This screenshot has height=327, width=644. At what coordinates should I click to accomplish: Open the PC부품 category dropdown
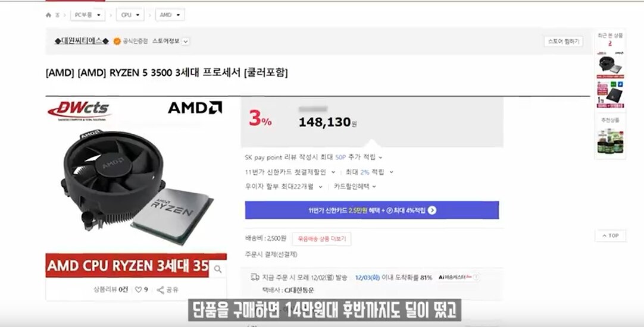[x=87, y=15]
